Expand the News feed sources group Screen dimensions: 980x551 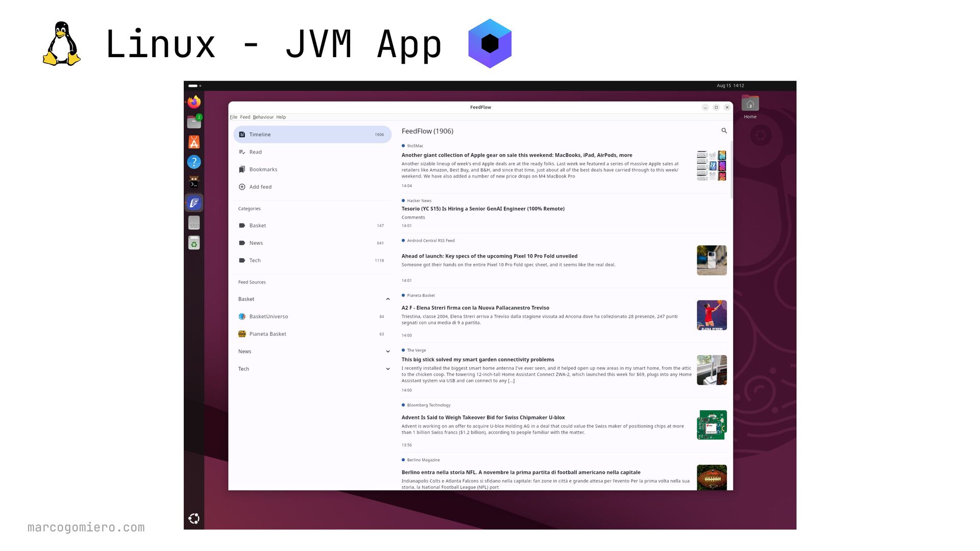(388, 352)
